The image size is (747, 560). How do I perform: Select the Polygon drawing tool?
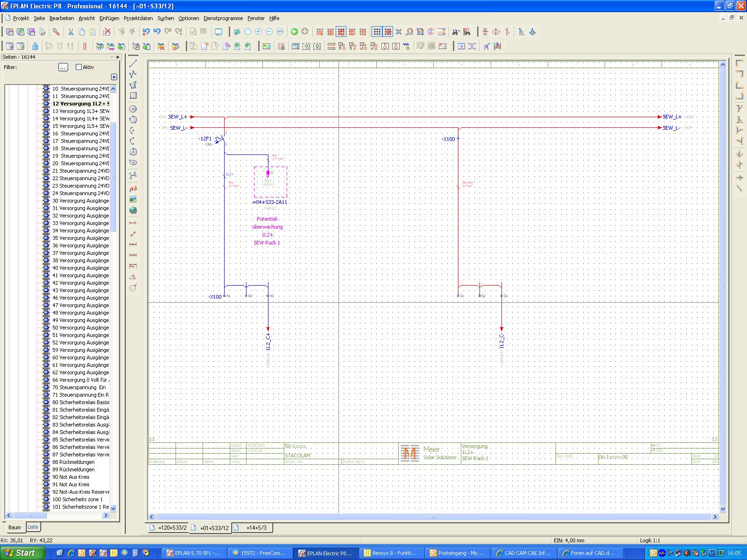click(133, 84)
